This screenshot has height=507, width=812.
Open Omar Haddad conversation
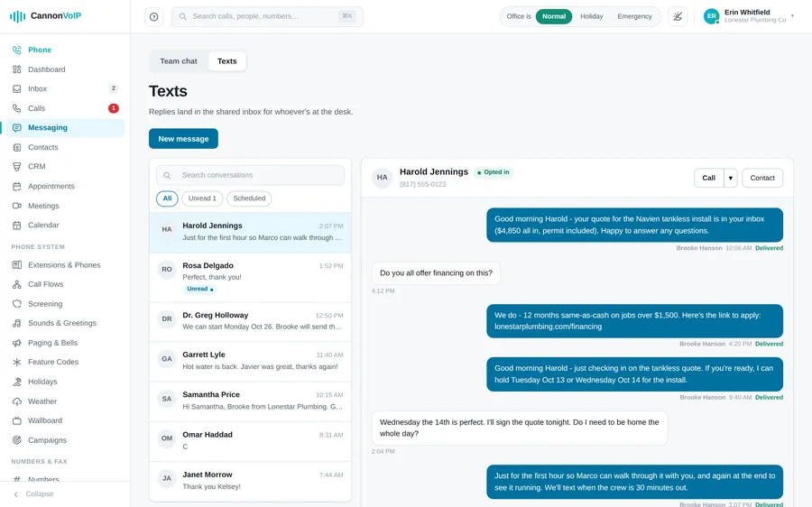[x=250, y=441]
